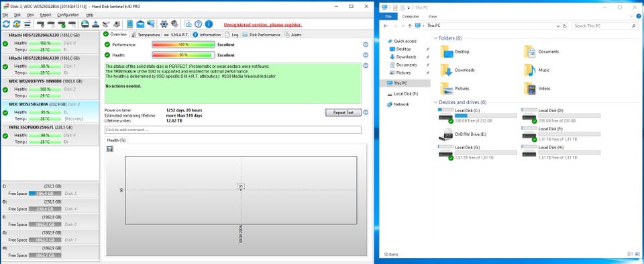Click the 'Click to add comment' field

(233, 130)
